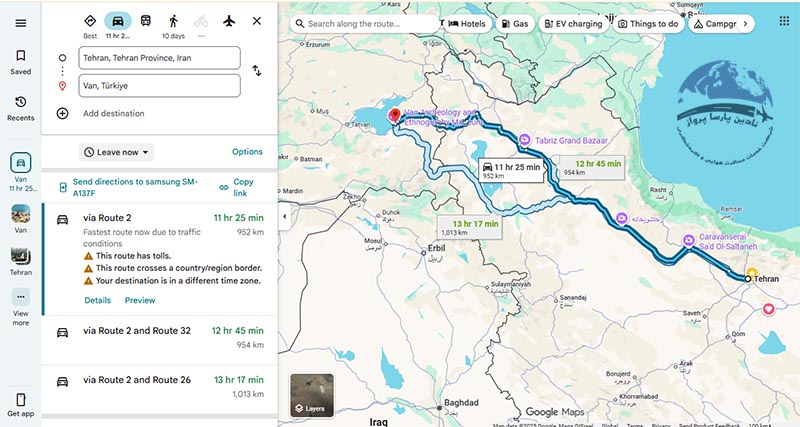This screenshot has width=800, height=427.
Task: Open the Saved places icon
Action: [x=20, y=62]
